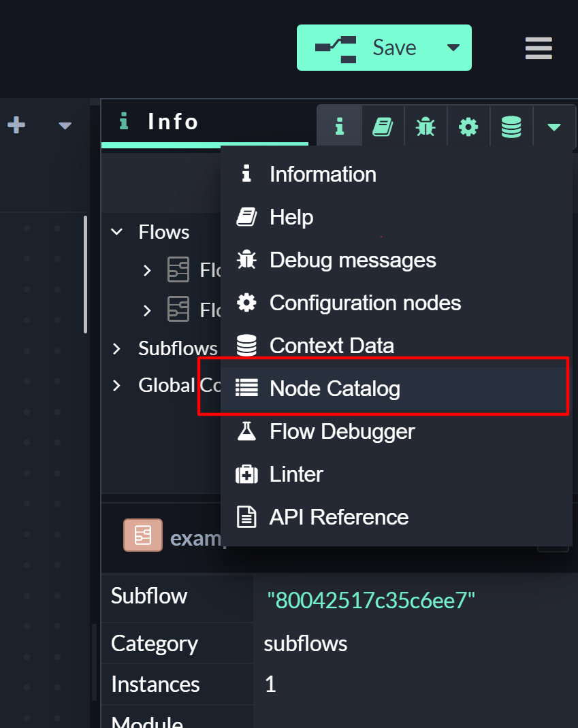578x728 pixels.
Task: Collapse the sidebar tab list dropdown arrow
Action: [554, 126]
